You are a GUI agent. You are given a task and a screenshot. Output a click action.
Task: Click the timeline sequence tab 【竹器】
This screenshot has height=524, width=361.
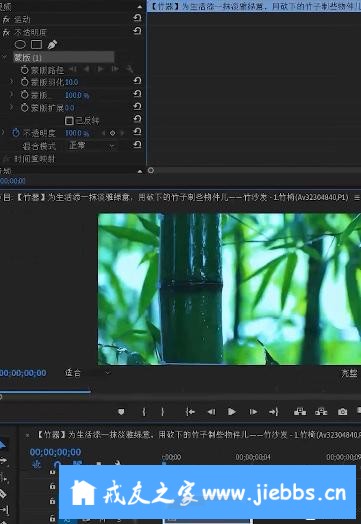pos(198,434)
